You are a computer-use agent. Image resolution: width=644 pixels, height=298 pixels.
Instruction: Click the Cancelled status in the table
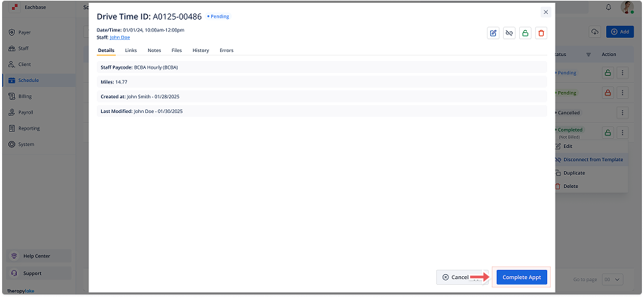(568, 113)
